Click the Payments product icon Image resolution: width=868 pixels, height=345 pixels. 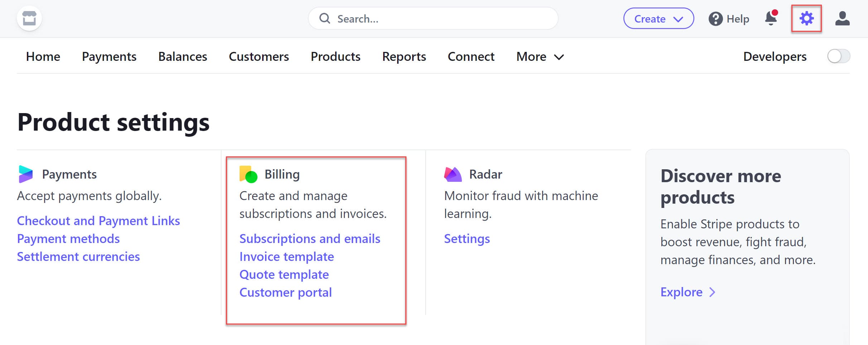[26, 174]
